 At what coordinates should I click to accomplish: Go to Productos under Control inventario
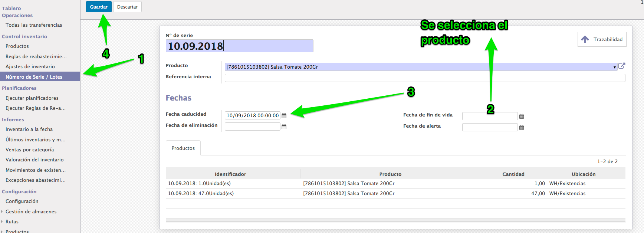pos(17,46)
